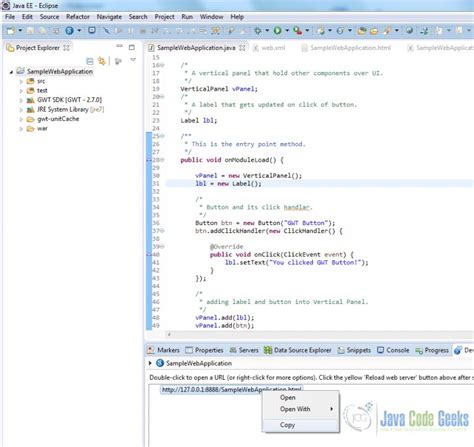Expand the test folder
The width and height of the screenshot is (474, 447).
(21, 91)
